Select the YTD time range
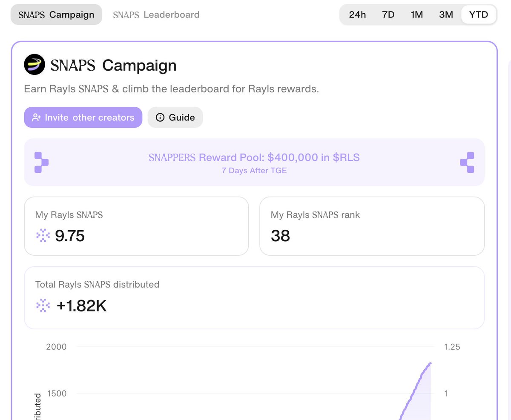The height and width of the screenshot is (420, 511). [x=478, y=14]
